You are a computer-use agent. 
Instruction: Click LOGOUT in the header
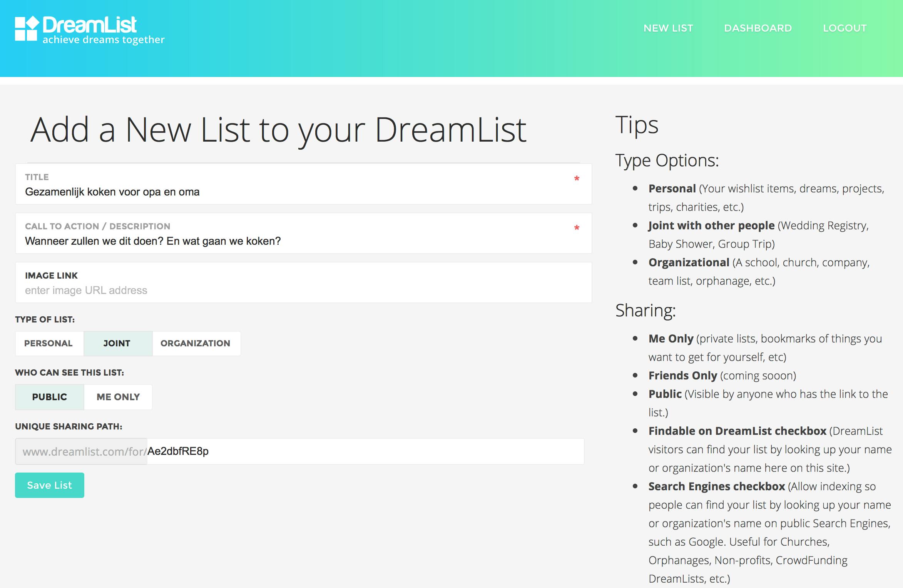pos(844,28)
